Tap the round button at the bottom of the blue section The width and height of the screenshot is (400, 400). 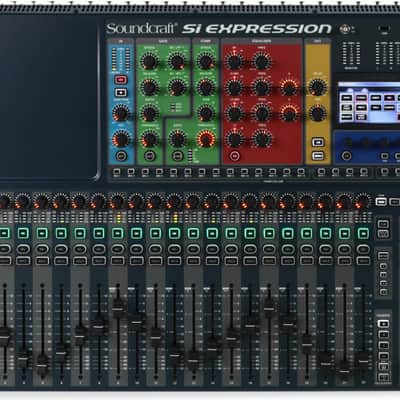coord(121,156)
